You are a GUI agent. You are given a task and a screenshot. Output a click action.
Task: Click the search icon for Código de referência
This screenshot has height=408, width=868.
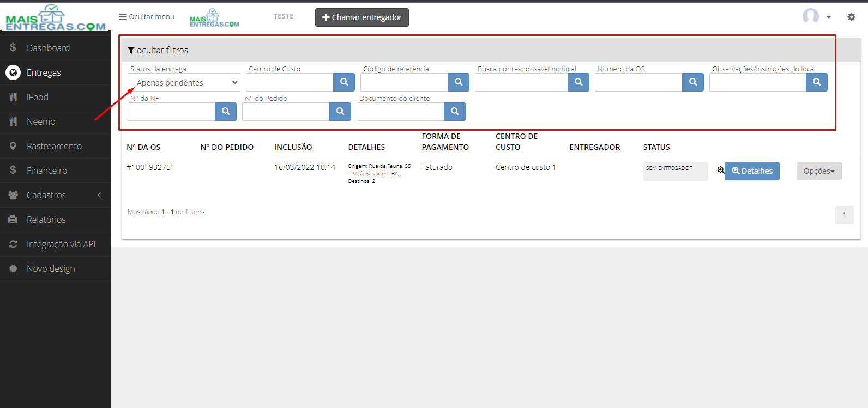pyautogui.click(x=459, y=82)
